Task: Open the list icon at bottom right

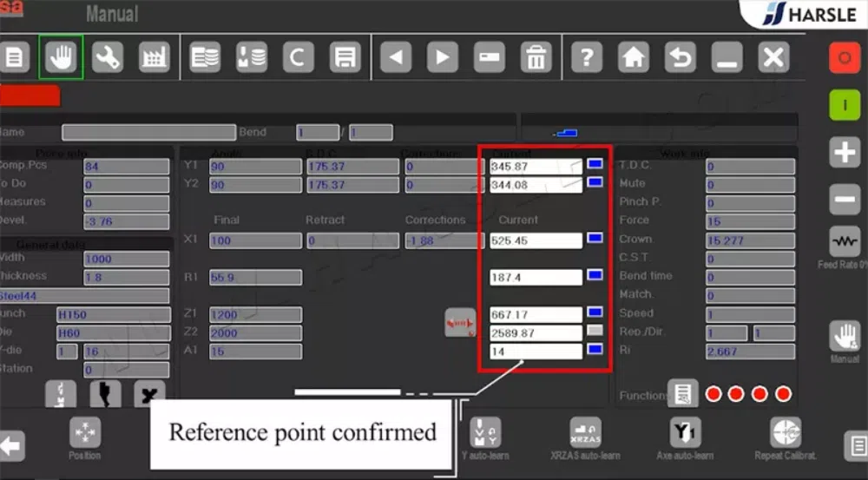Action: pyautogui.click(x=857, y=445)
